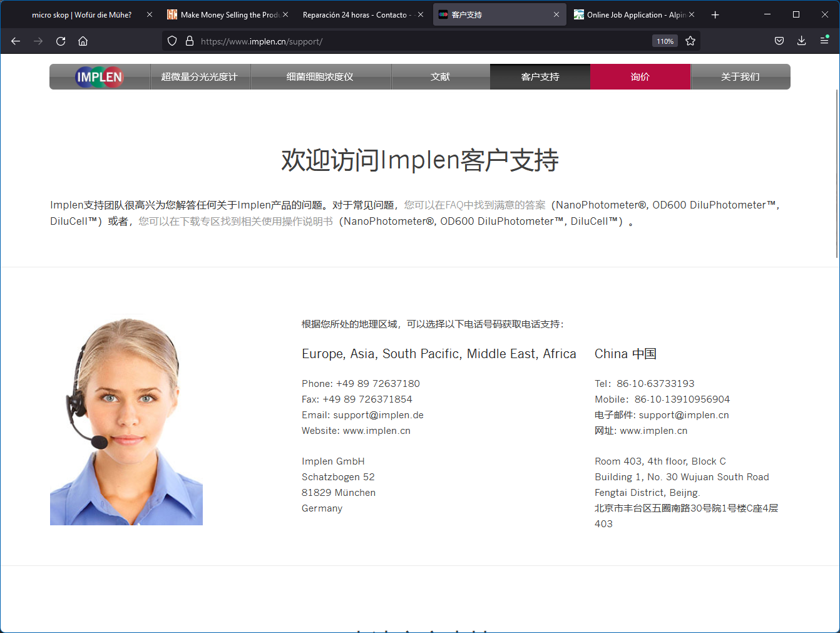This screenshot has height=633, width=840.
Task: Open the browser home page
Action: click(83, 41)
